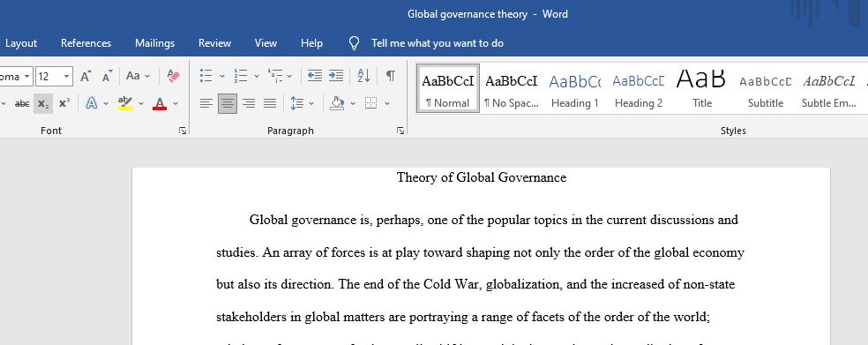This screenshot has height=345, width=868.
Task: Open Text Effects and Typography
Action: tap(92, 103)
